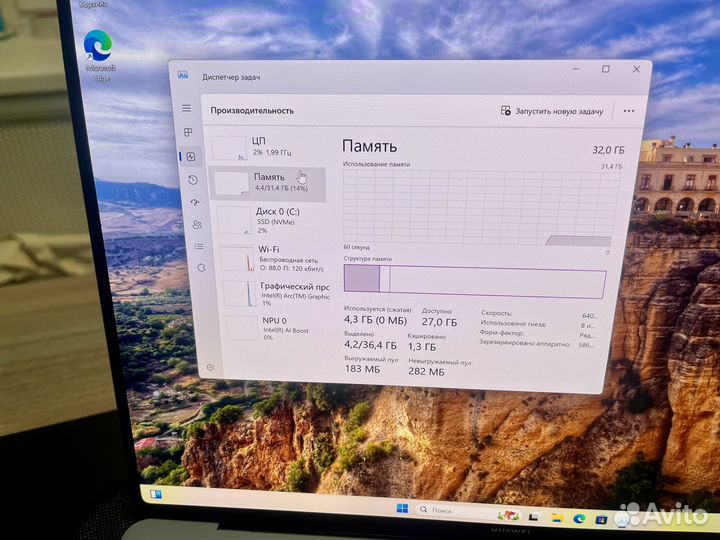Click the 'Память' heading text

369,146
